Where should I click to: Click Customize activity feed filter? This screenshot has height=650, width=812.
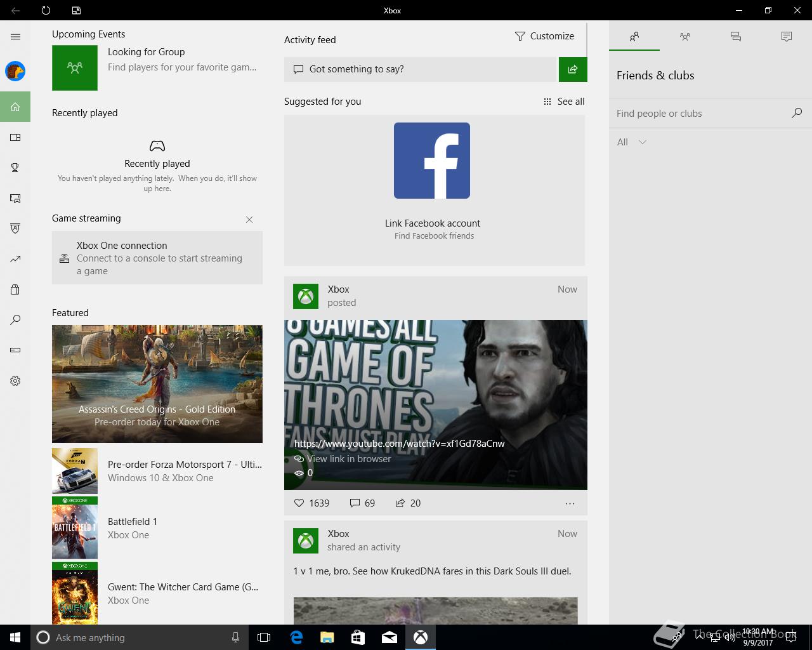544,36
